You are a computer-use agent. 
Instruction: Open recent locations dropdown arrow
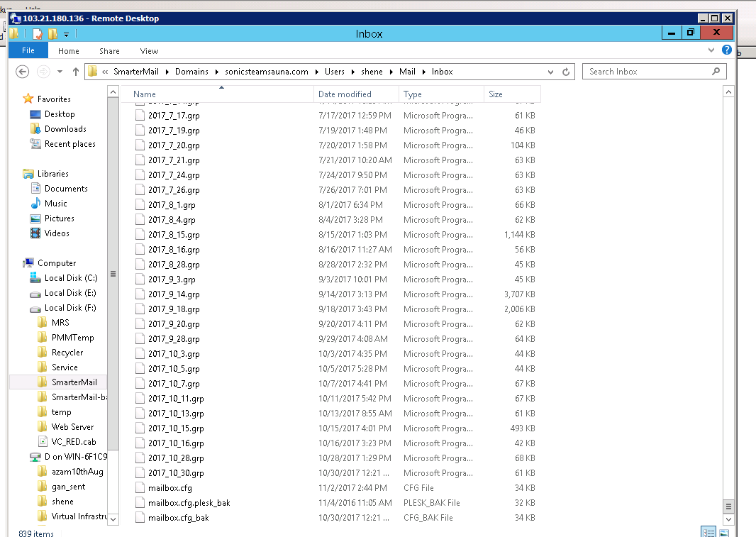60,72
